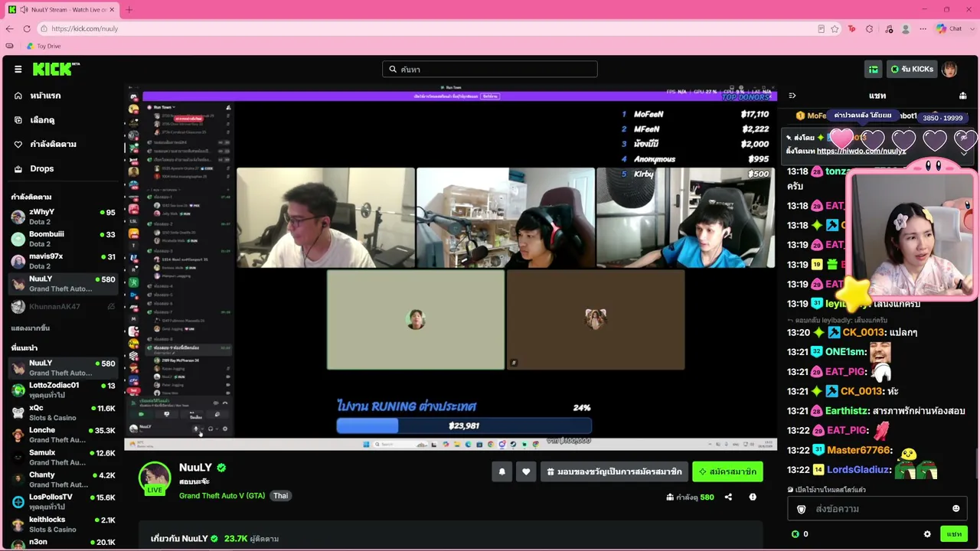Click the Kick search box
Screen dimensions: 980x551
tap(490, 69)
